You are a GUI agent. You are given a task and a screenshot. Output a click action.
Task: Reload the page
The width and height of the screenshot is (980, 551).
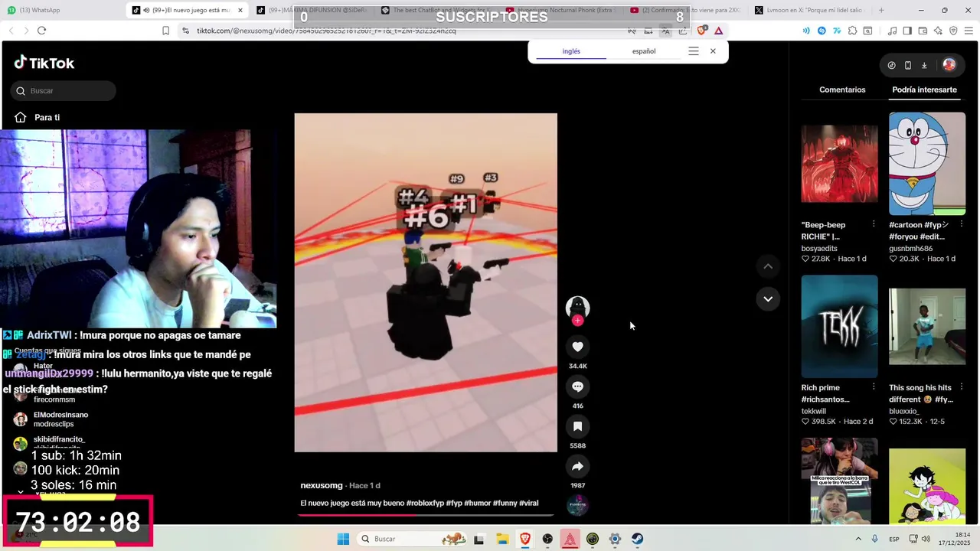click(41, 31)
